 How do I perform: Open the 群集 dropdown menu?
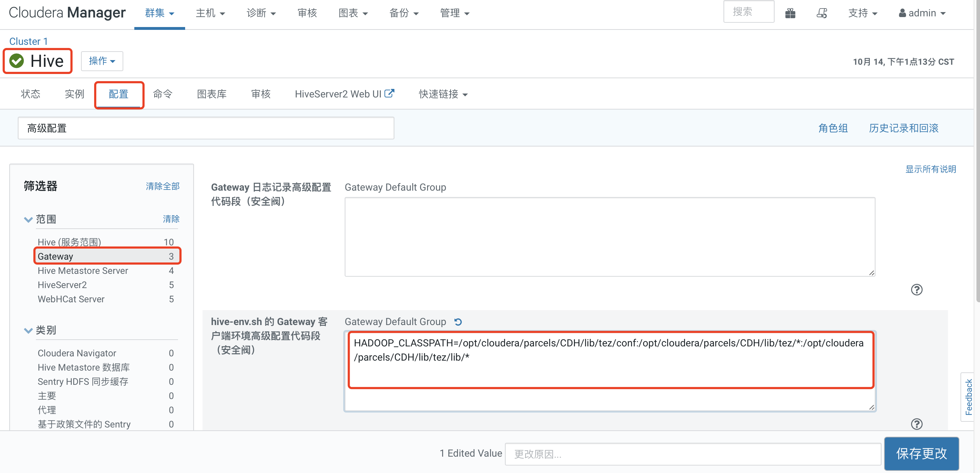160,13
